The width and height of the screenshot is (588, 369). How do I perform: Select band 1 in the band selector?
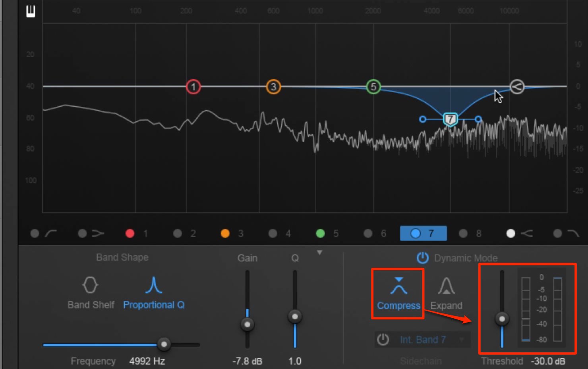137,233
